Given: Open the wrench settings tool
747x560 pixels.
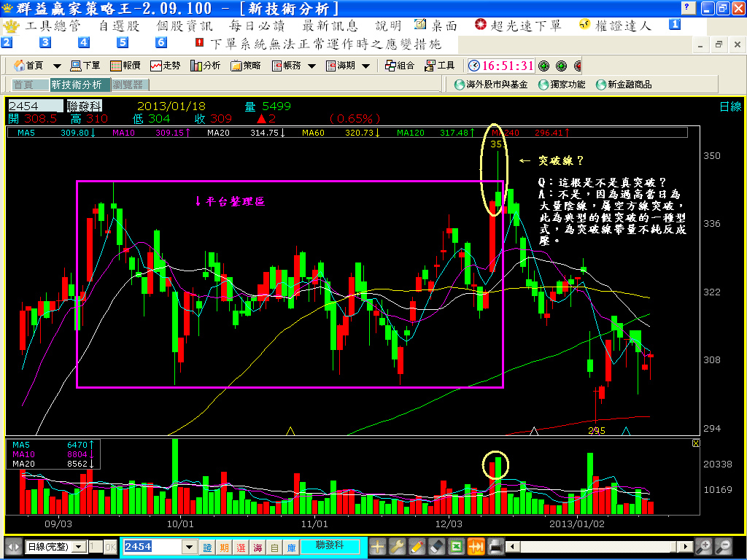Looking at the screenshot, I should (x=397, y=547).
